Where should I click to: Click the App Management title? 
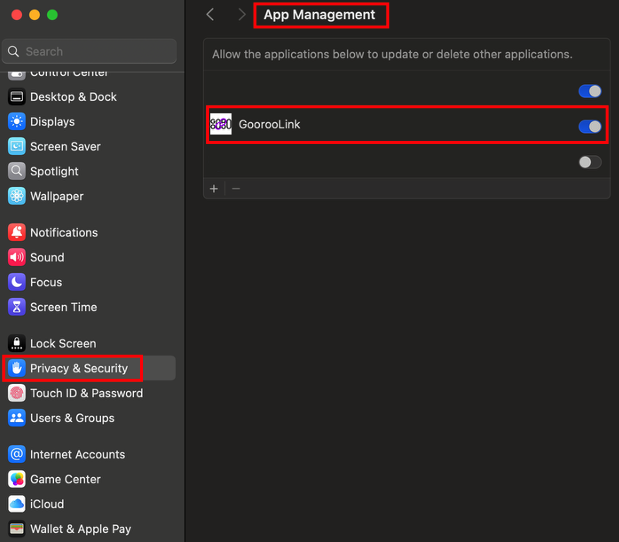tap(319, 15)
